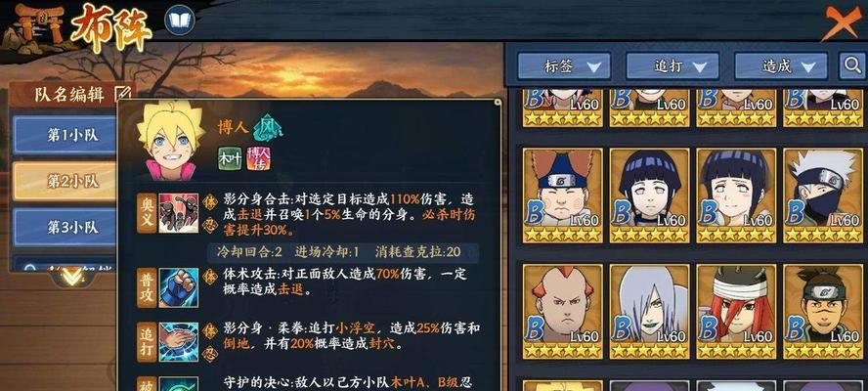Expand the team list with yellow chevron
Viewport: 868px width, 391px height.
click(x=72, y=276)
